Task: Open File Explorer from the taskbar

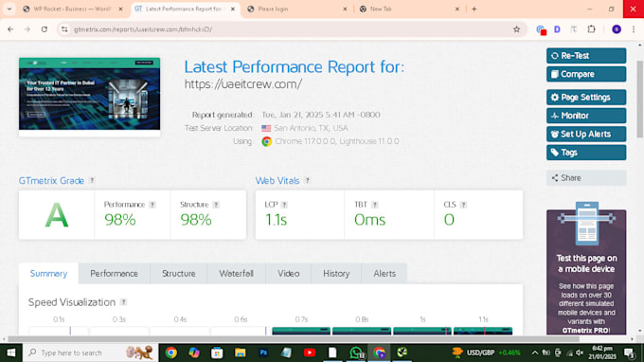Action: [x=240, y=353]
